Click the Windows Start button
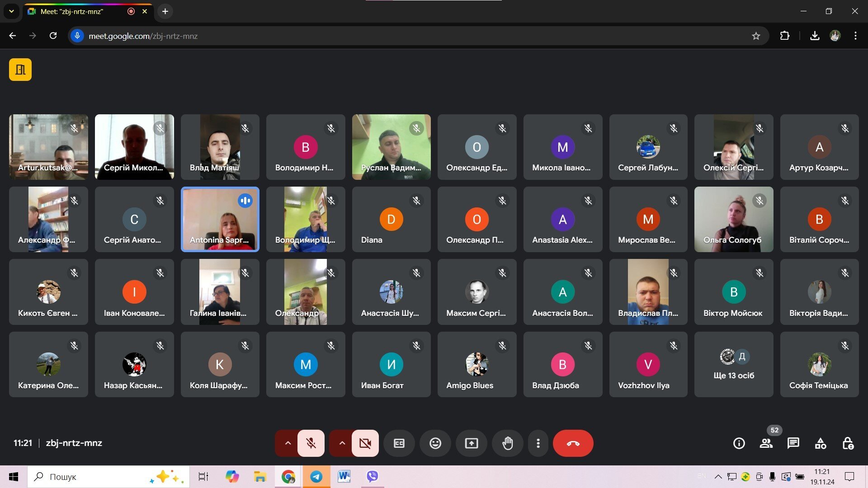 (x=14, y=477)
